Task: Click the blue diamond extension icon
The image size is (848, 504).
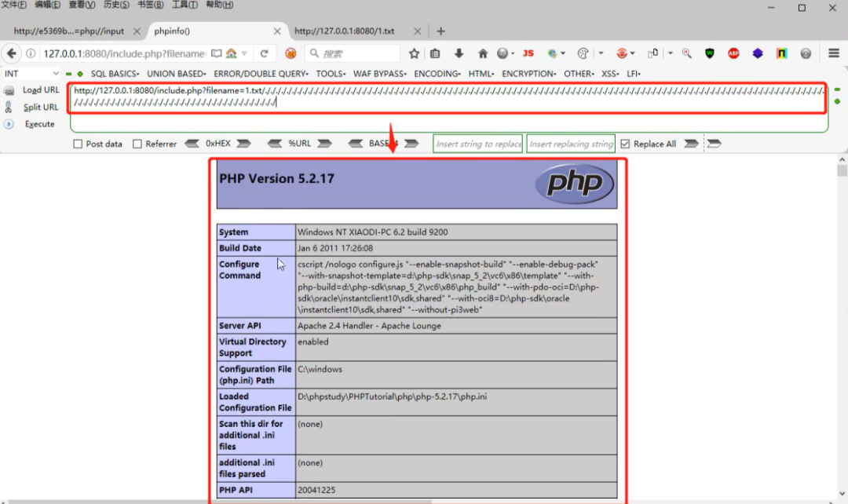Action: pos(757,53)
